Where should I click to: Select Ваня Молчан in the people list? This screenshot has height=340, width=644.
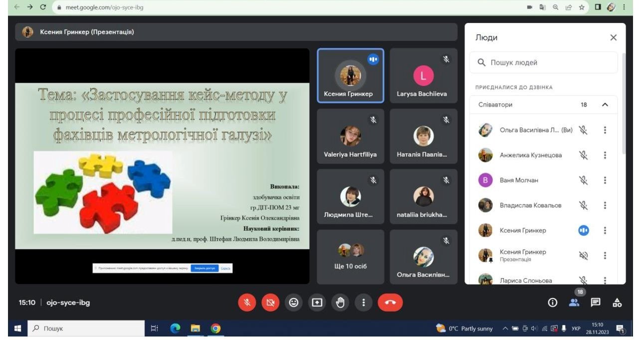(x=519, y=180)
